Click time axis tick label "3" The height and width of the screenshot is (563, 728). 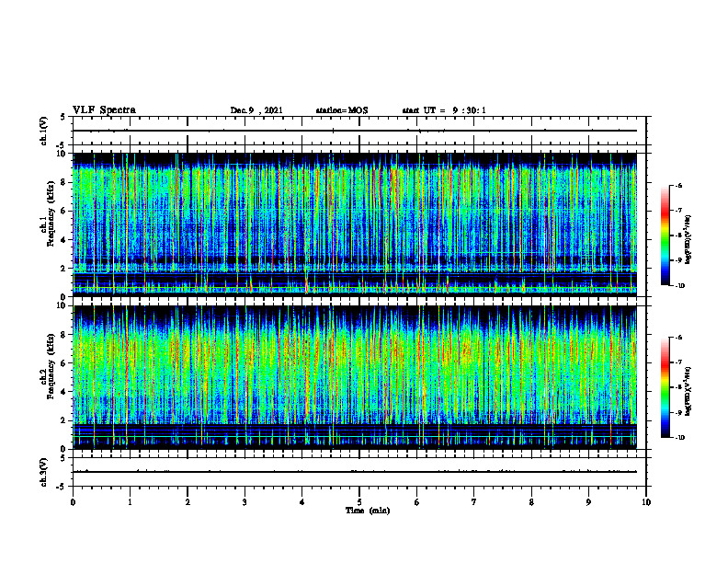245,502
